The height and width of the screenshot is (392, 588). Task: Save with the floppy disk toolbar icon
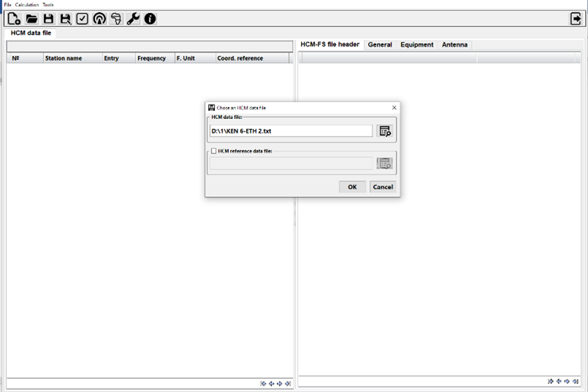pos(48,19)
